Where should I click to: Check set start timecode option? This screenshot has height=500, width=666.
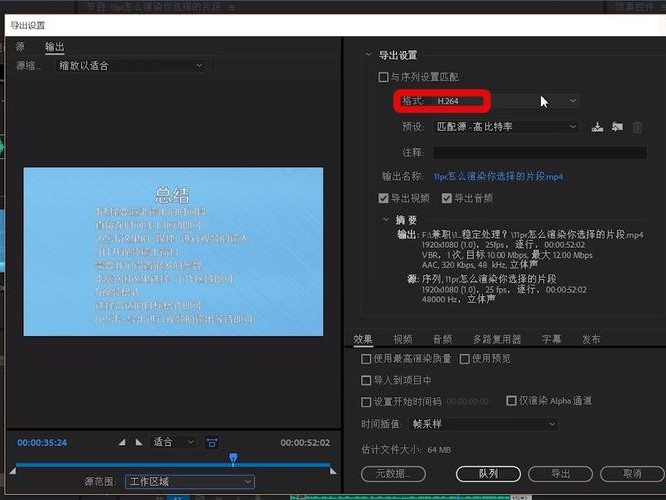pyautogui.click(x=366, y=402)
